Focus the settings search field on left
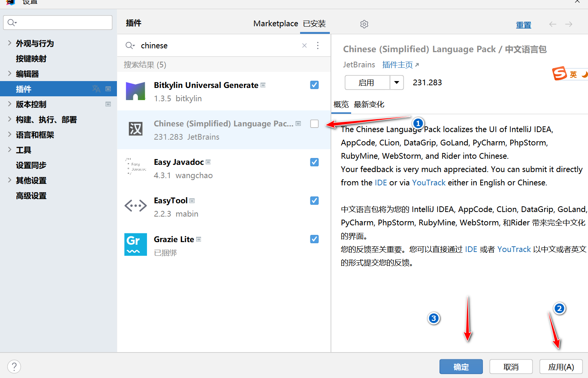Image resolution: width=588 pixels, height=378 pixels. point(58,22)
